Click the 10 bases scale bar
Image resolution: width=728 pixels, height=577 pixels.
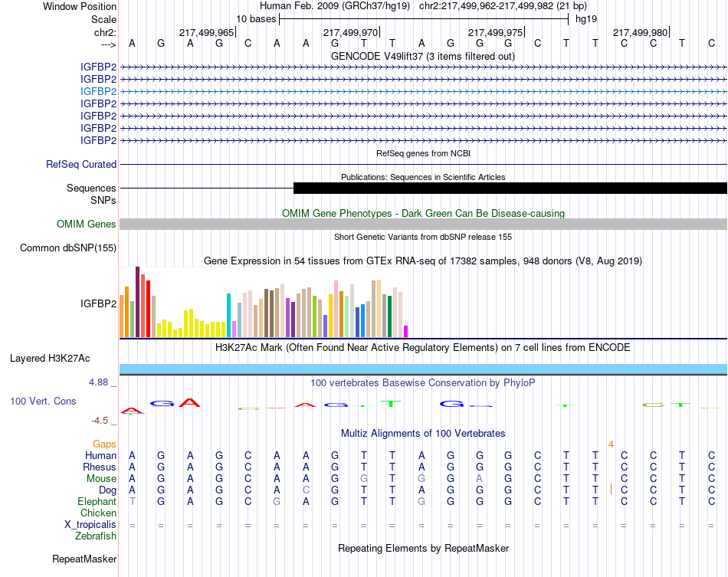424,19
